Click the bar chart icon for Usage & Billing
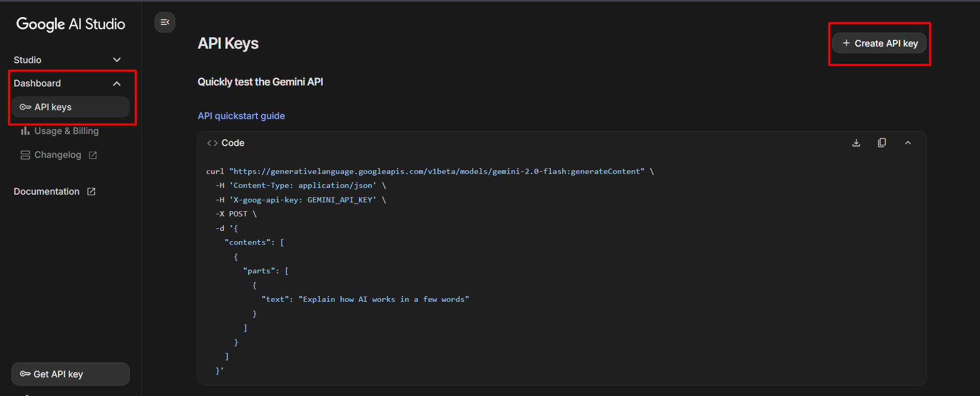This screenshot has width=980, height=396. (x=25, y=131)
